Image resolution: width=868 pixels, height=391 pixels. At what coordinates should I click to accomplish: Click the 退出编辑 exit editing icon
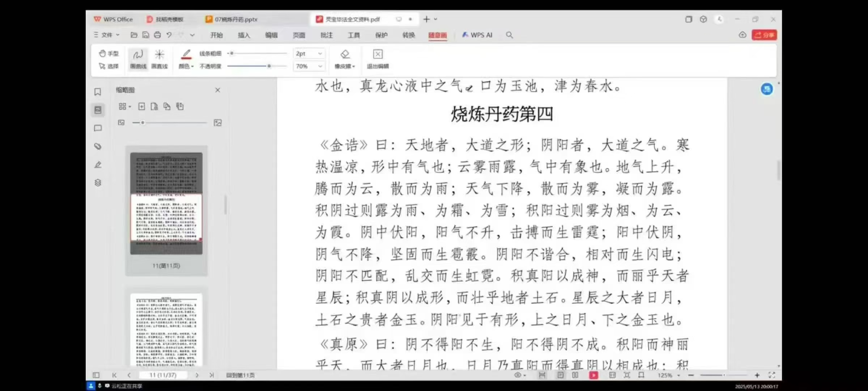point(378,54)
